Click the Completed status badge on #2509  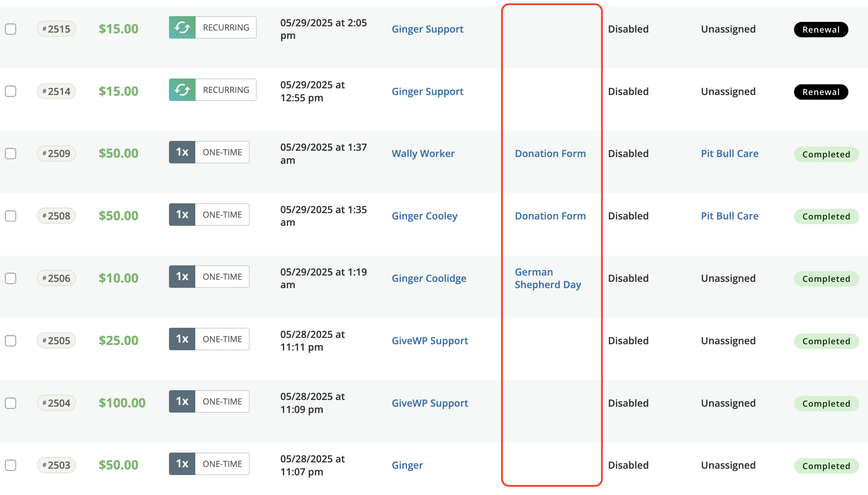[x=826, y=154]
